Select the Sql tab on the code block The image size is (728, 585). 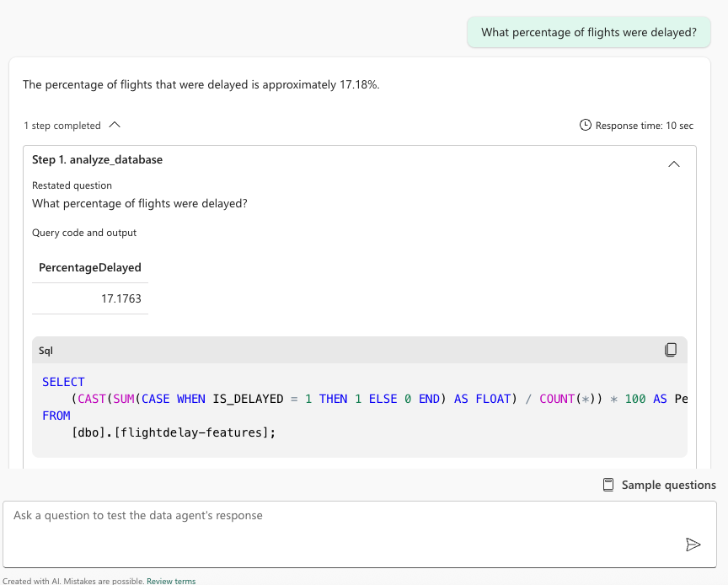[x=45, y=350]
